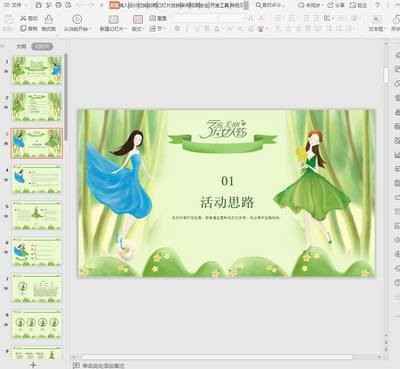Viewport: 400px width, 369px height.
Task: Select slide 5 thumbnail
Action: coord(37,216)
